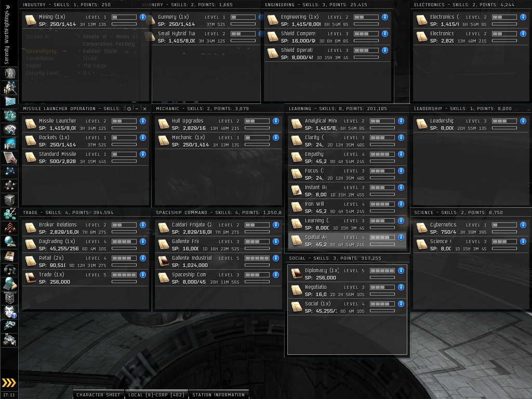Image resolution: width=532 pixels, height=399 pixels.
Task: Open the Corporation four-stars icon
Action: click(10, 185)
